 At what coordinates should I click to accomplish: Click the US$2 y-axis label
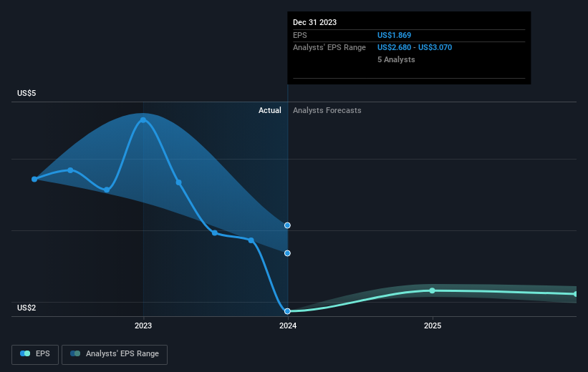pos(26,308)
